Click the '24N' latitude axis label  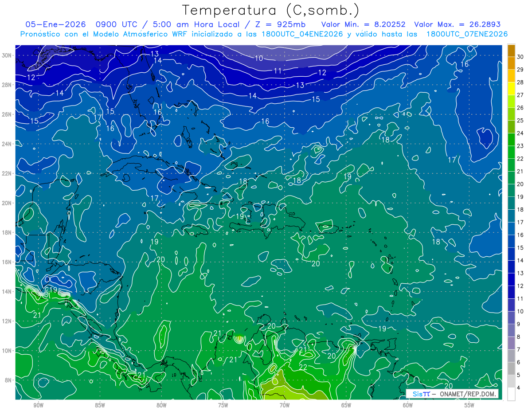click(x=7, y=144)
